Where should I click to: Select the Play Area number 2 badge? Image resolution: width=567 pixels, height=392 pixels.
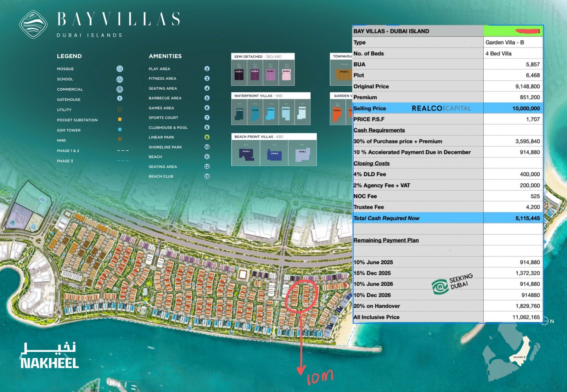click(x=207, y=69)
